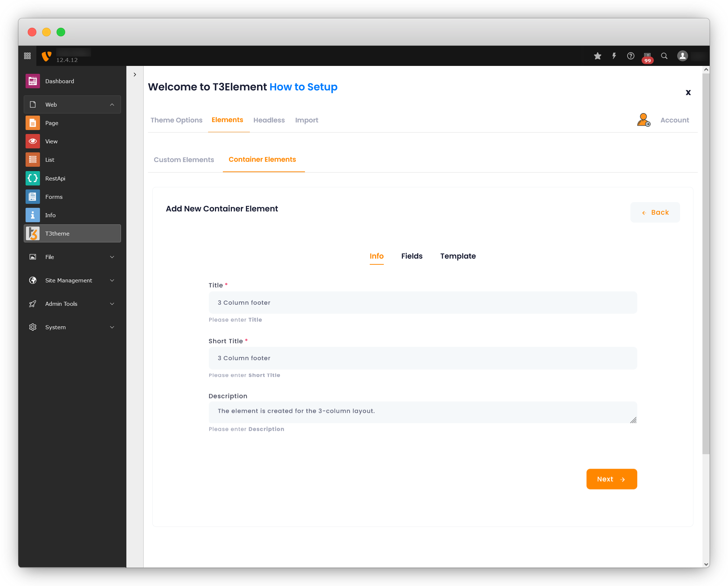Click the orange Next button
Screen dimensions: 728x586
[612, 479]
